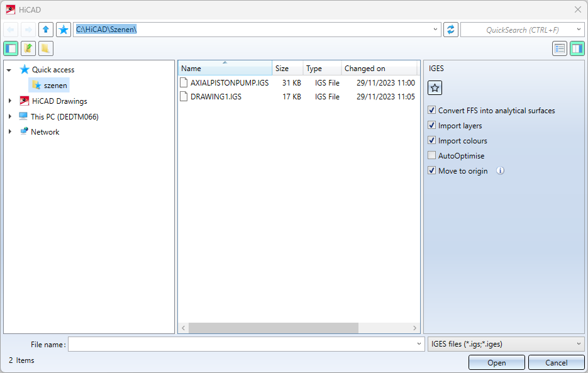Refresh the file list with the reload icon
Screen dimensions: 588x373
pos(450,30)
